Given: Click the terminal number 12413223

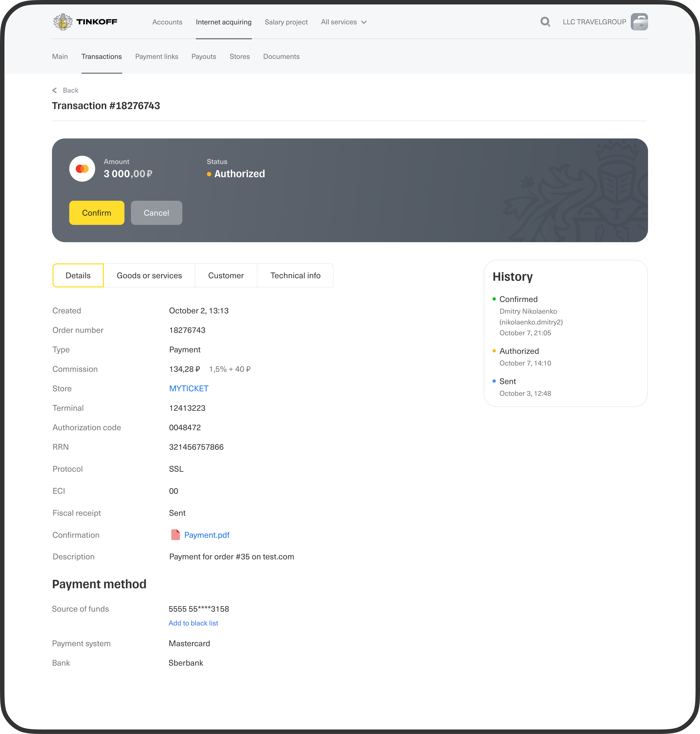Looking at the screenshot, I should (187, 408).
